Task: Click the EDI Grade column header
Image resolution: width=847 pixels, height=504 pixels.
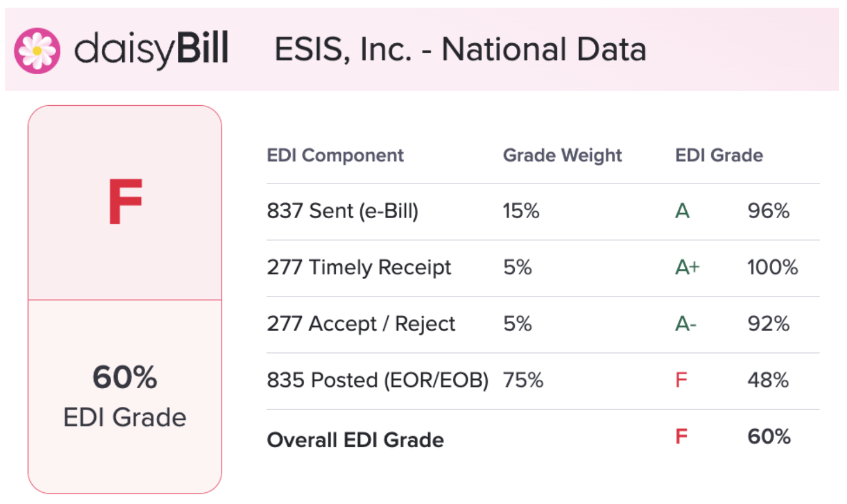Action: point(719,156)
